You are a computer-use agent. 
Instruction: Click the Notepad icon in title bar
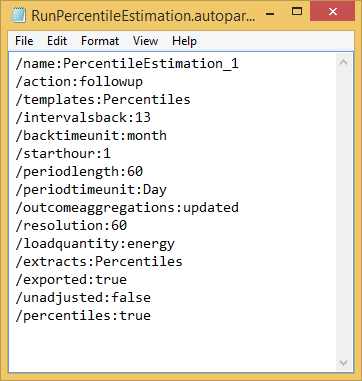[x=18, y=14]
